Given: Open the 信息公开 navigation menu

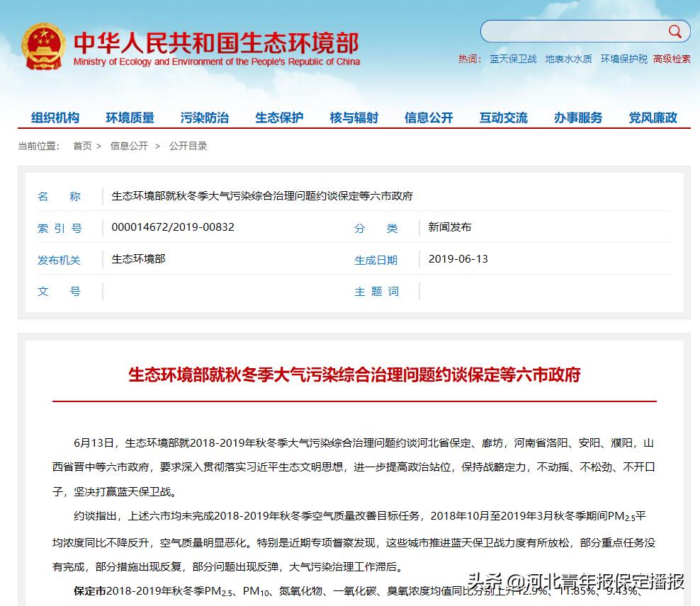Looking at the screenshot, I should (x=429, y=118).
